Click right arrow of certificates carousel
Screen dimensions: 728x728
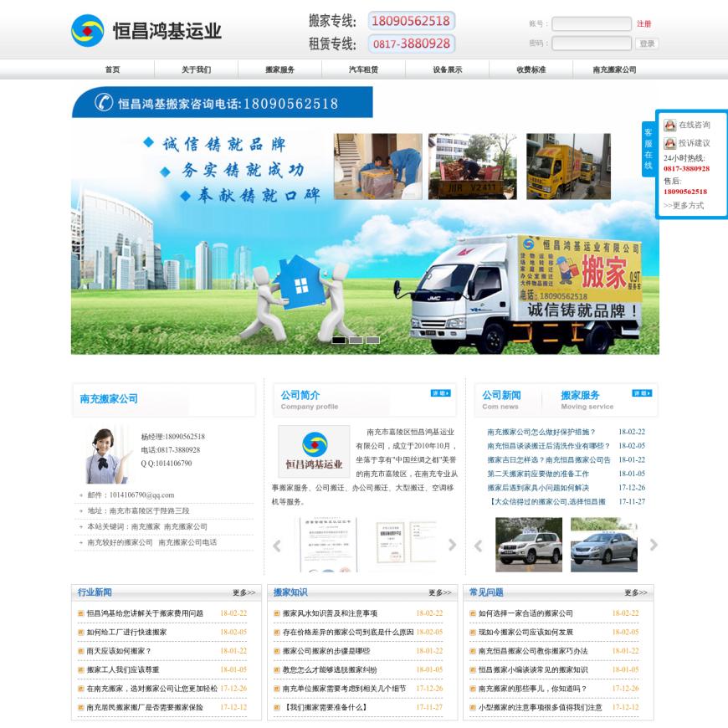click(x=452, y=545)
